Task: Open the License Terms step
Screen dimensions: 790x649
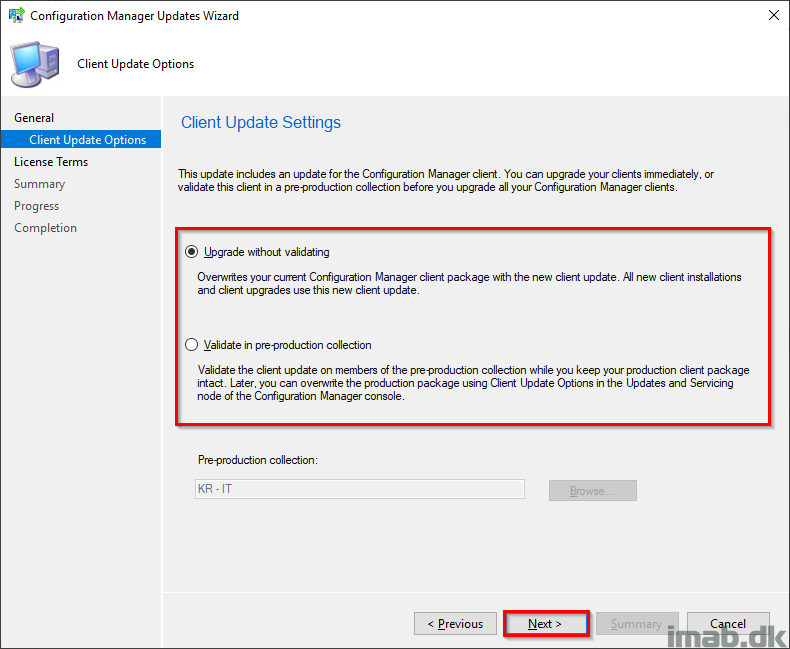Action: click(51, 162)
